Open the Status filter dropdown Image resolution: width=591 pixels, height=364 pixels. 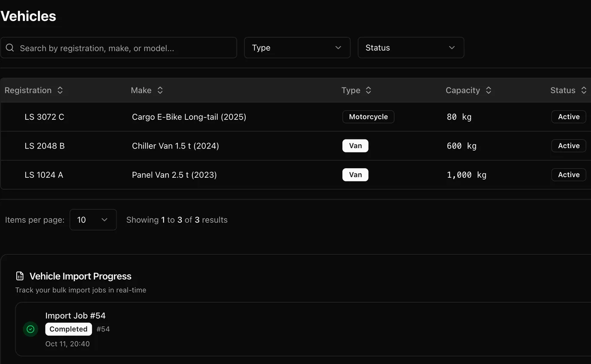[x=411, y=48]
